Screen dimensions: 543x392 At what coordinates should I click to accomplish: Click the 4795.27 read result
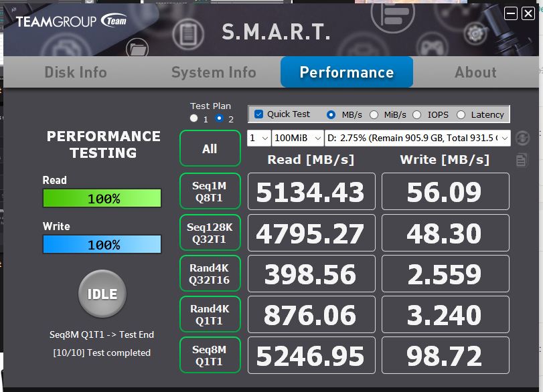click(x=311, y=233)
